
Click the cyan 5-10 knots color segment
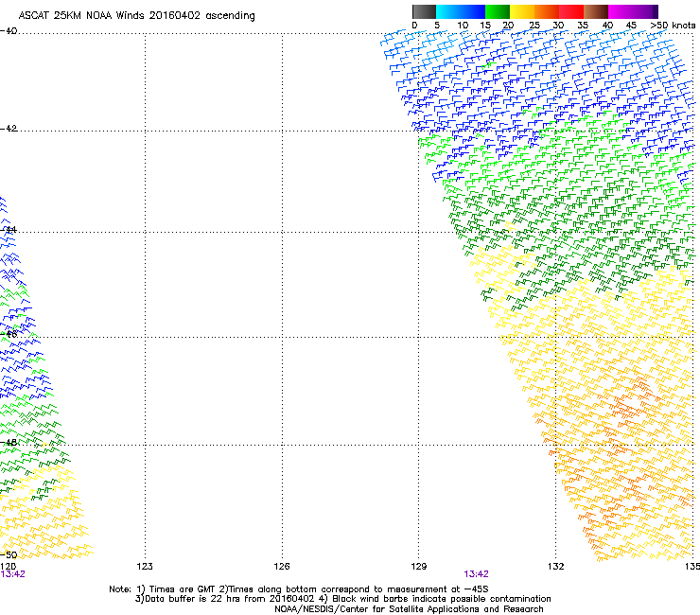tap(448, 11)
